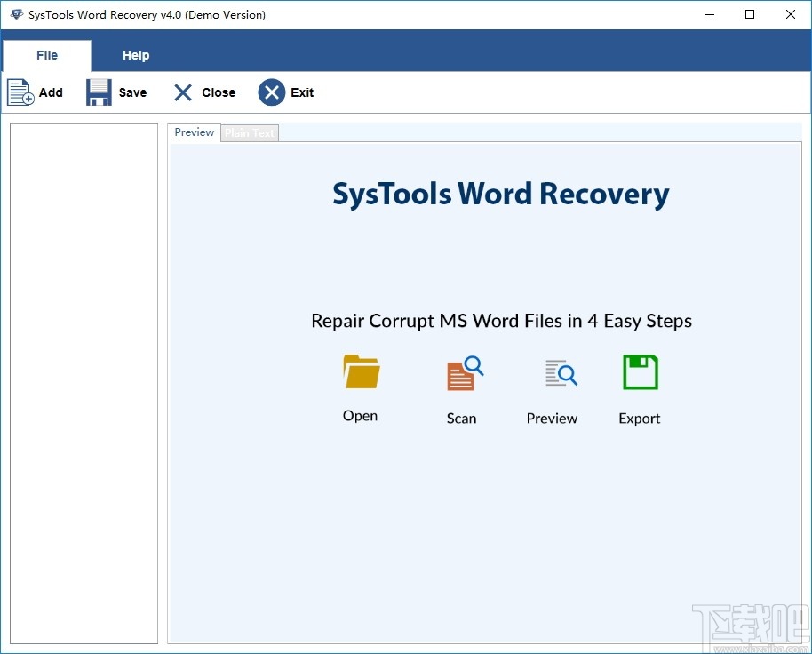Click the green Export diskette icon
The height and width of the screenshot is (654, 812).
click(x=639, y=371)
